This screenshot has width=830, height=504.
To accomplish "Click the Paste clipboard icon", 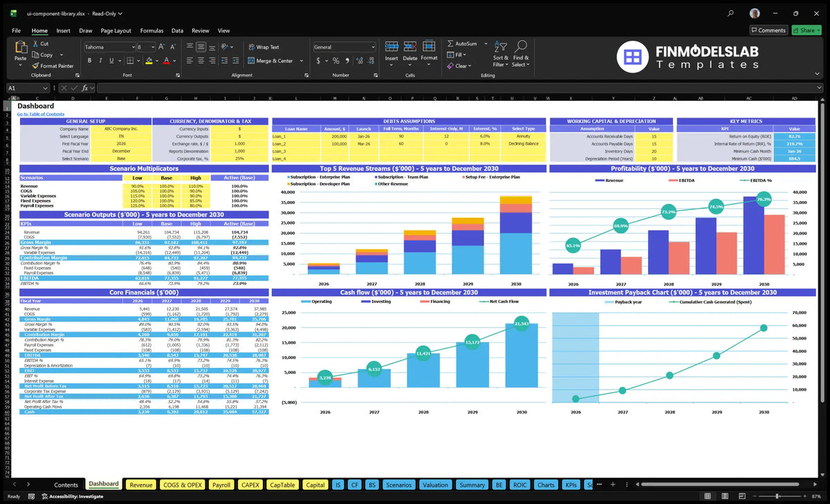I will (x=20, y=48).
